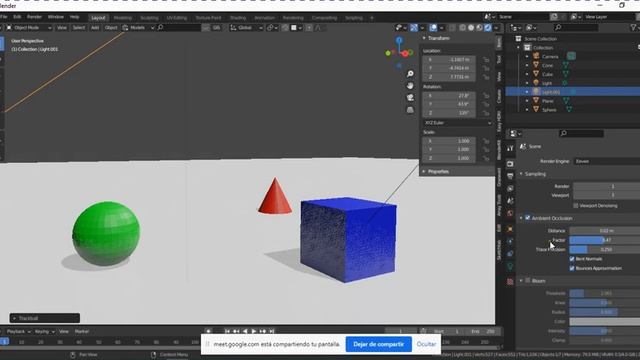The image size is (640, 360).
Task: Uncheck Bent Normals
Action: point(572,259)
